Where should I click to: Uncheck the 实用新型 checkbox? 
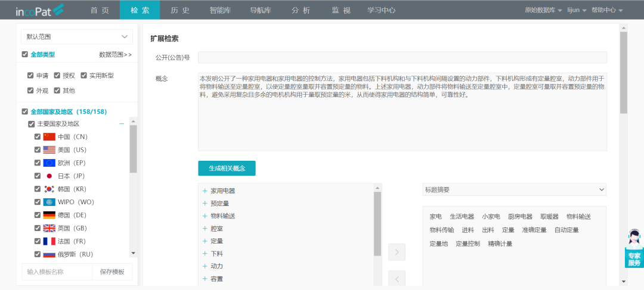tap(83, 76)
